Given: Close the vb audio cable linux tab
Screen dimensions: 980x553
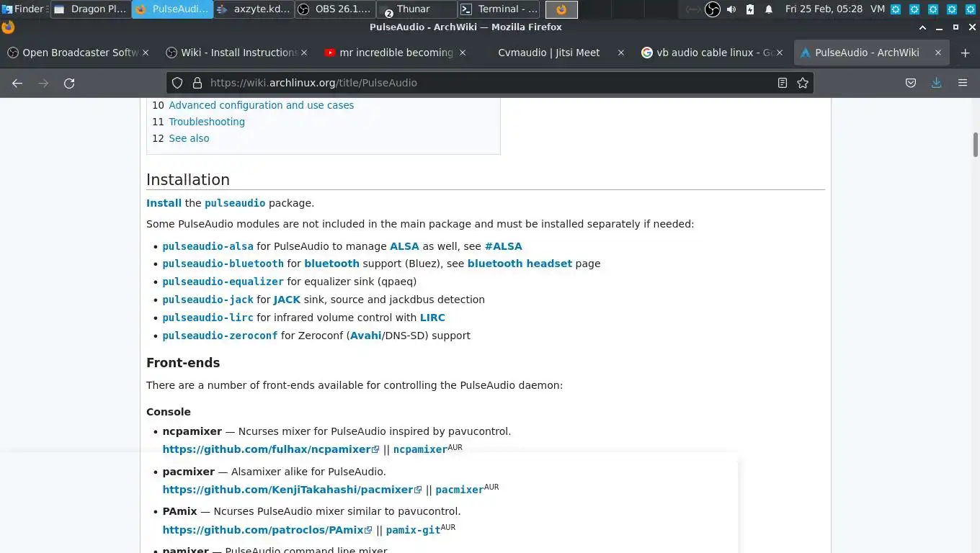Looking at the screenshot, I should [779, 53].
